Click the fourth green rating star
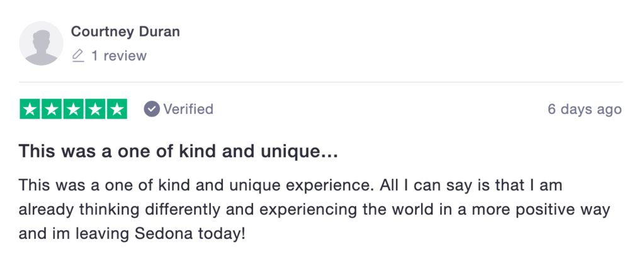This screenshot has width=644, height=256. pyautogui.click(x=95, y=109)
